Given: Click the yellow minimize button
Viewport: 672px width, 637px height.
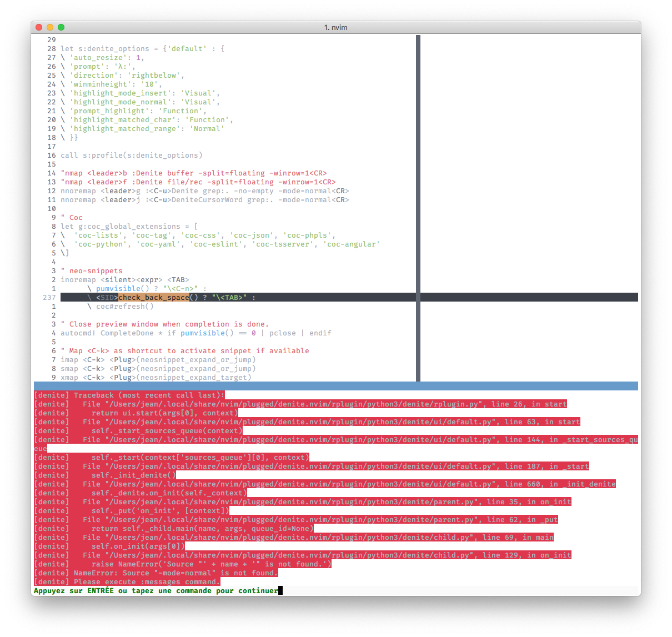Looking at the screenshot, I should click(x=50, y=27).
